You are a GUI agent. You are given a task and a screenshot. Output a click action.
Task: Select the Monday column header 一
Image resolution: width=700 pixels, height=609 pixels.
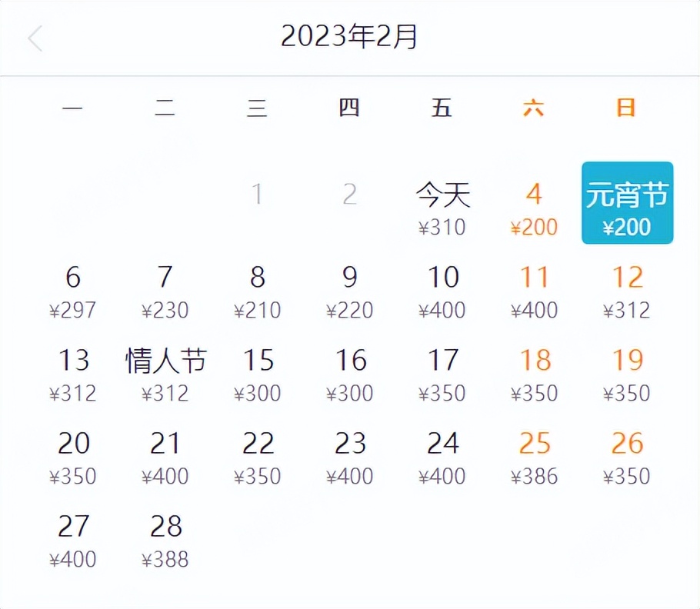pyautogui.click(x=73, y=108)
